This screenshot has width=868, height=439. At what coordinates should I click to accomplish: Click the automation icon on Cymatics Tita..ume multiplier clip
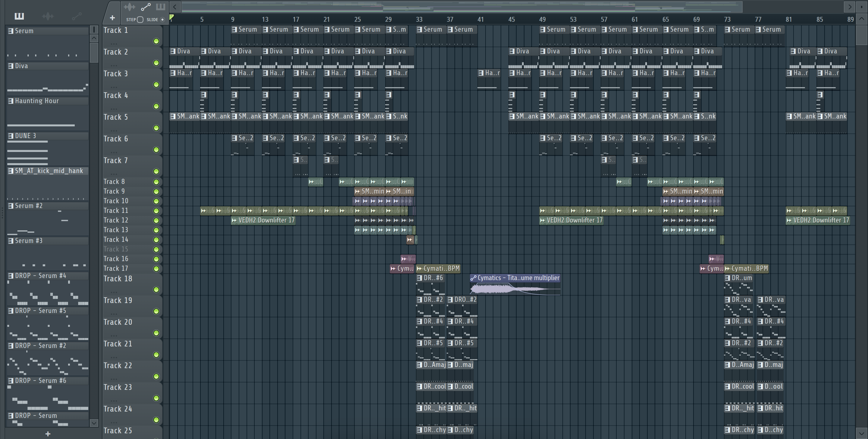point(473,278)
